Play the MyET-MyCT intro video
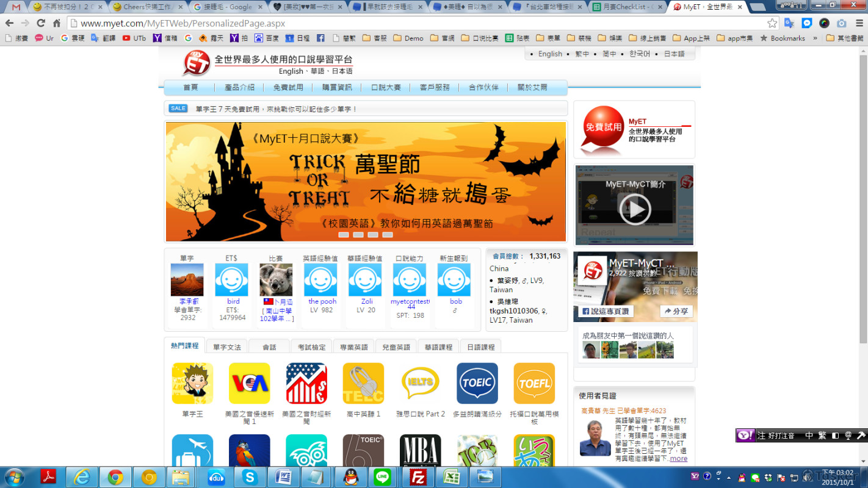 635,209
